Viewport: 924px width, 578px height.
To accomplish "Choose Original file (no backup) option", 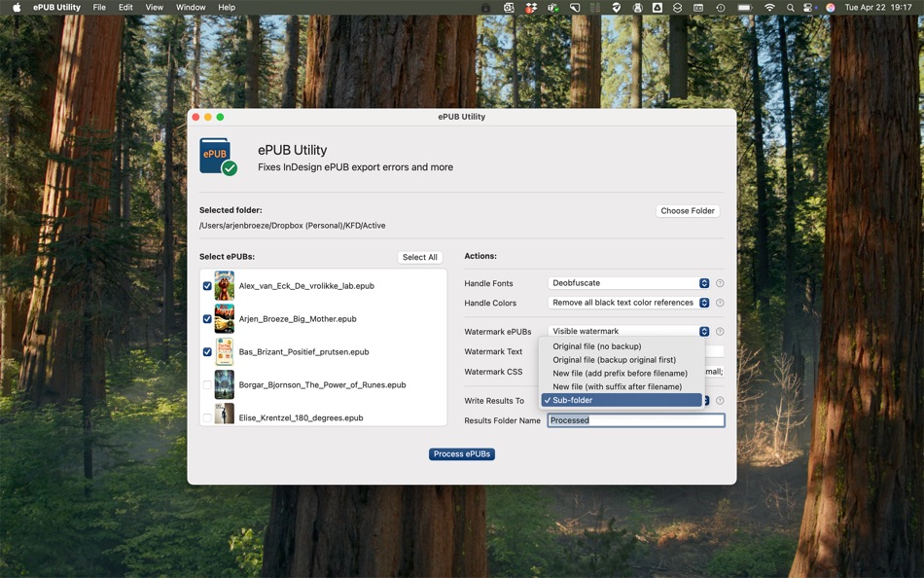I will pos(622,346).
